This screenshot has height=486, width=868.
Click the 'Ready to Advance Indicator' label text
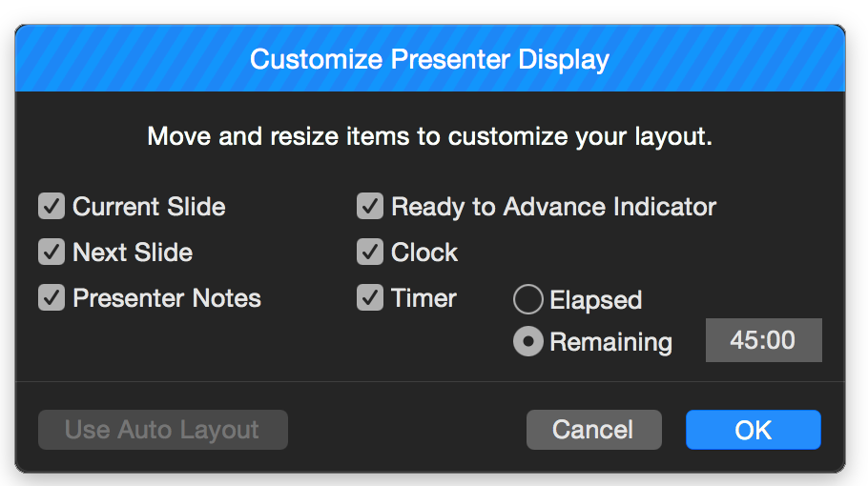click(553, 207)
